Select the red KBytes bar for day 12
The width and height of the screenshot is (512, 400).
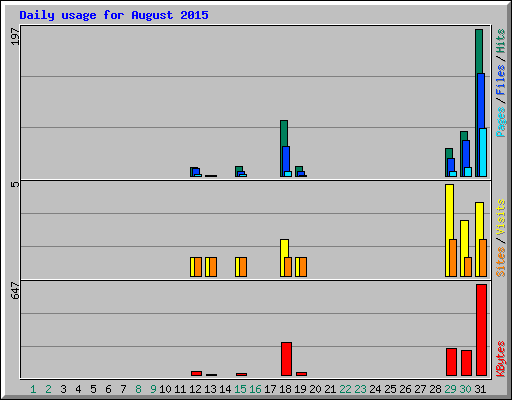pos(196,373)
